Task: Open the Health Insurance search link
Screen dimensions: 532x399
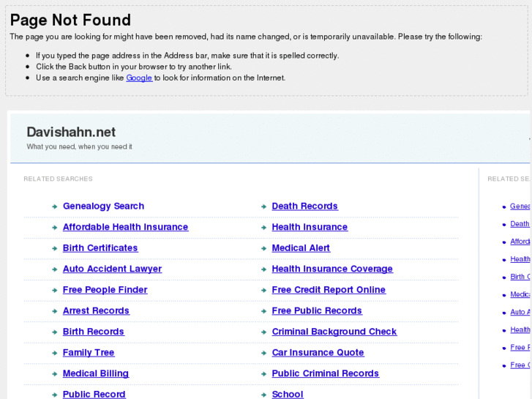Action: click(x=309, y=227)
